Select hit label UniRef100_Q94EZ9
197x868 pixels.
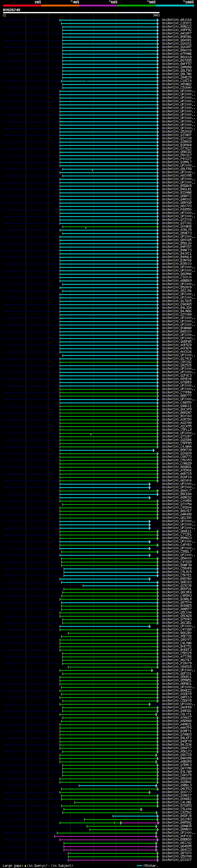(177, 77)
